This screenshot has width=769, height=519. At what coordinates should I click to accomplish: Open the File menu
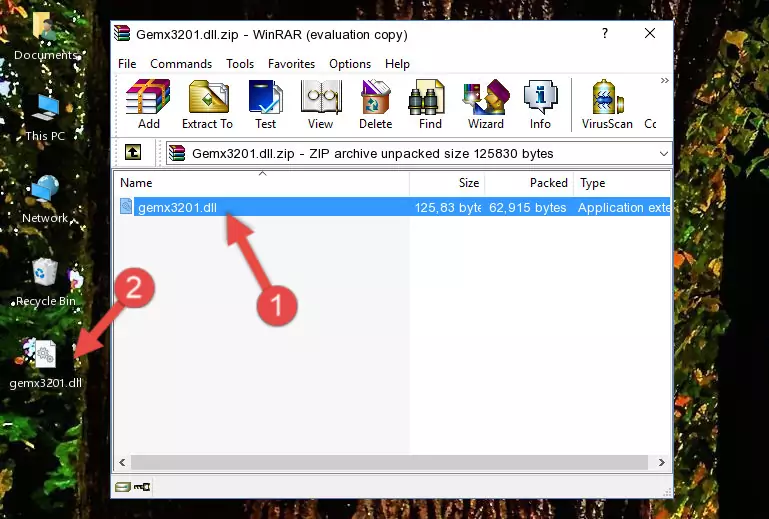pos(127,64)
